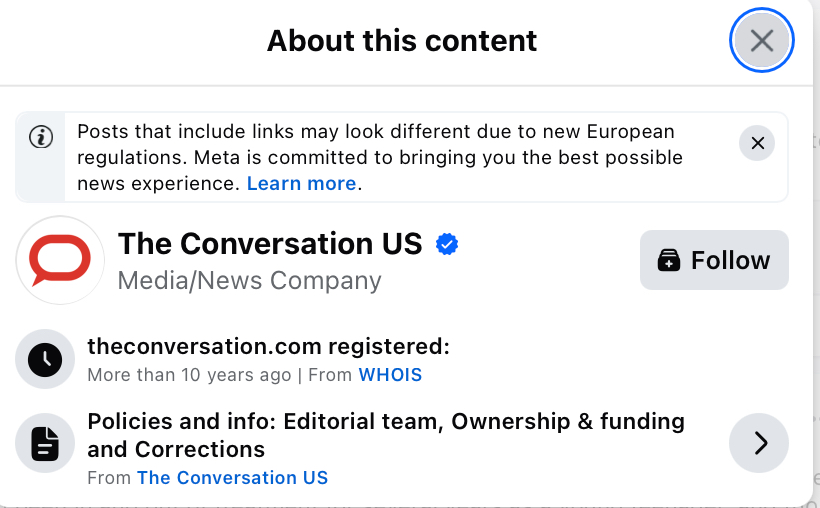Open the WHOIS source link
Screen dimensions: 820x508
[390, 376]
